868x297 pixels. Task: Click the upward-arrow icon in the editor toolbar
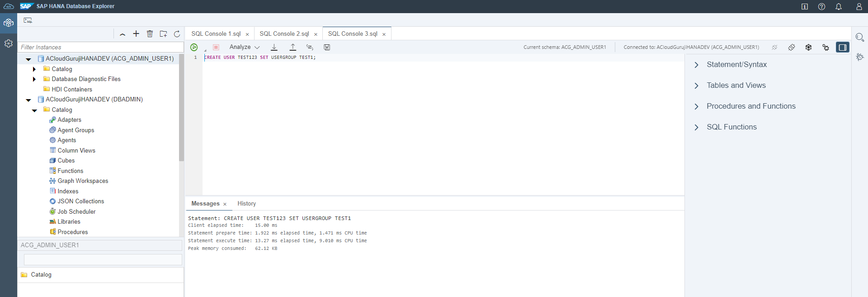pyautogui.click(x=292, y=47)
